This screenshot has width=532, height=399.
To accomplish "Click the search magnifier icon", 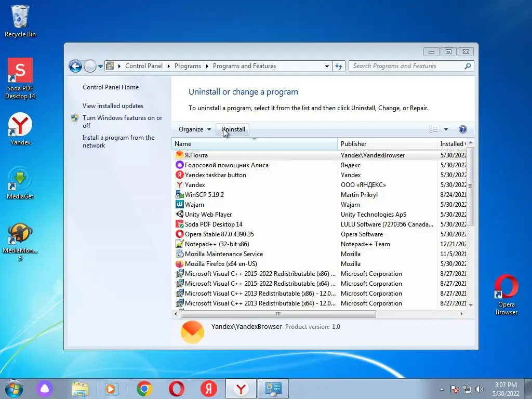I will pyautogui.click(x=468, y=66).
